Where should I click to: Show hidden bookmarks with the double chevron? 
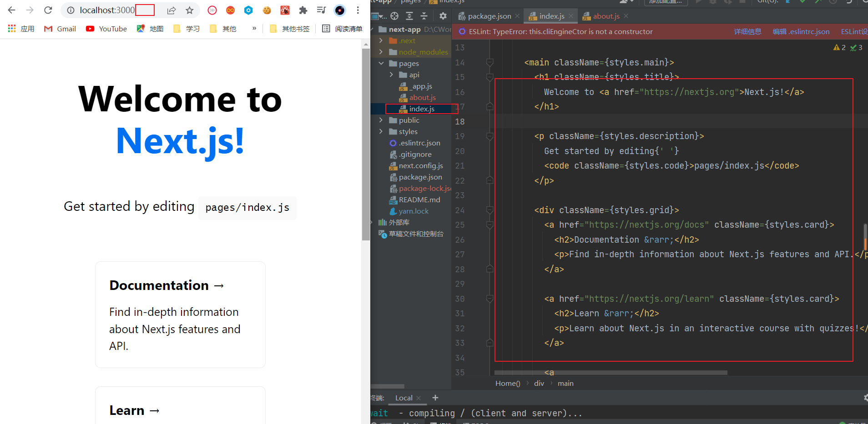[254, 28]
